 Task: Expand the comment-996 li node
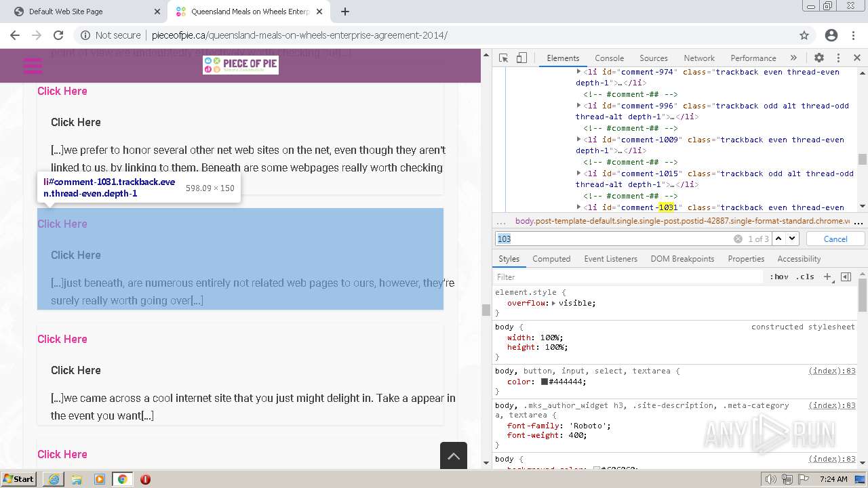[x=578, y=106]
